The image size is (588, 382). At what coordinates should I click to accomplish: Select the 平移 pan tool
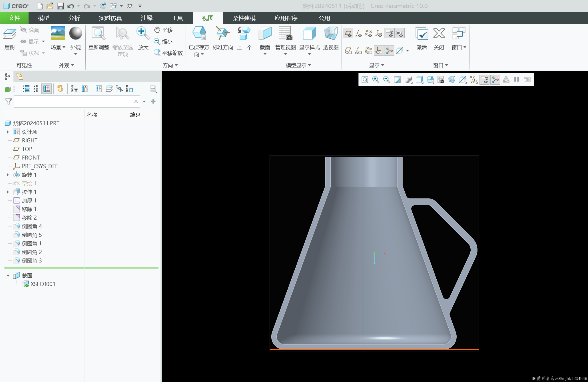click(163, 30)
